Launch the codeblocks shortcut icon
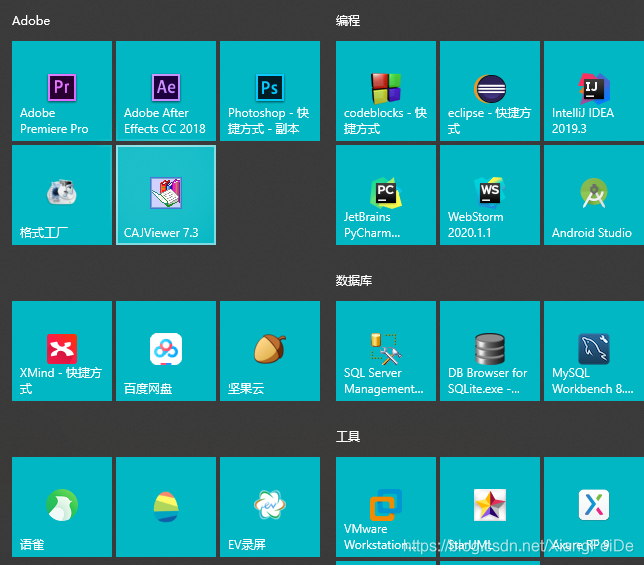644x565 pixels. [386, 88]
